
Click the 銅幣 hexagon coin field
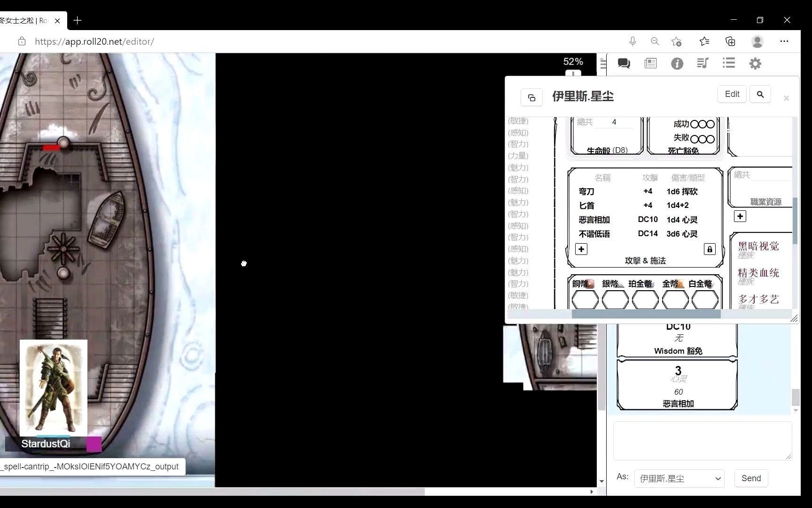[x=585, y=300]
